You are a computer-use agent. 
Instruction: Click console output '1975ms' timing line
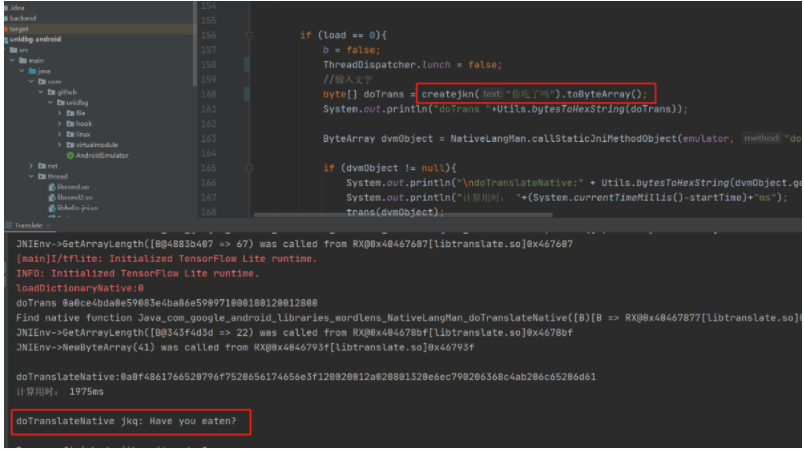(60, 392)
